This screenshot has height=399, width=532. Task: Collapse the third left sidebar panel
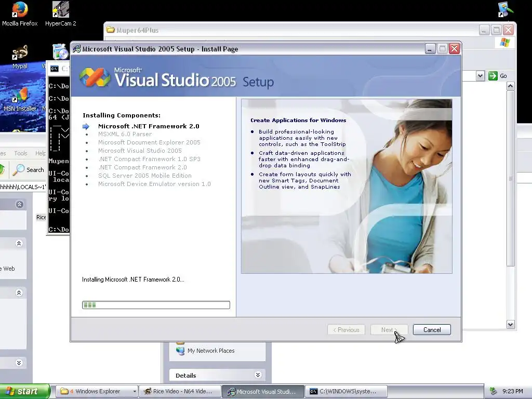pos(19,293)
